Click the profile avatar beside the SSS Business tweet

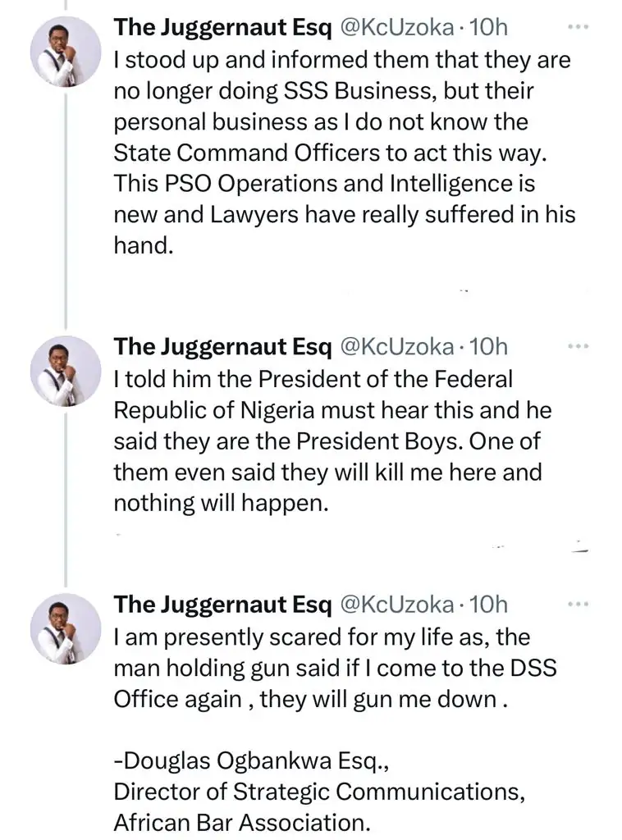coord(66,51)
